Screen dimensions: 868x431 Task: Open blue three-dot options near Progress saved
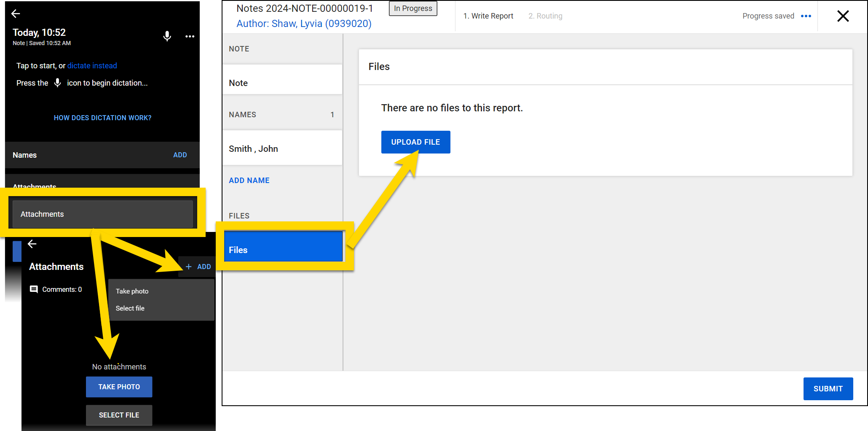click(806, 16)
